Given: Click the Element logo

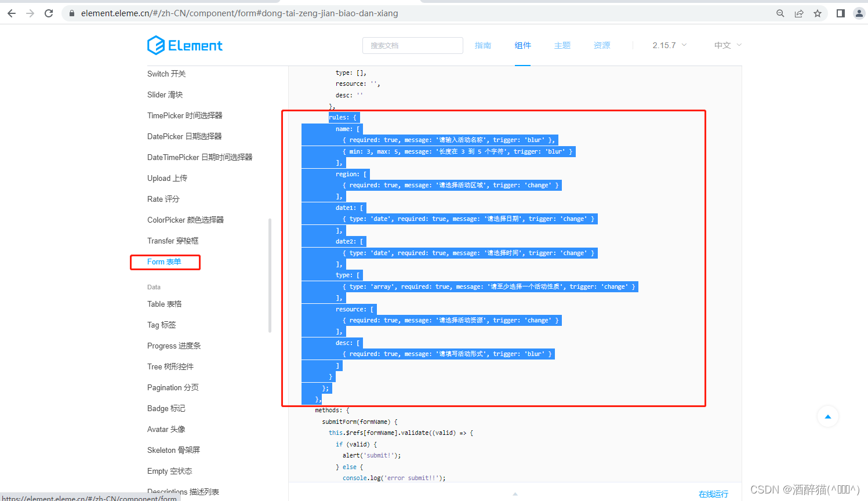Looking at the screenshot, I should pos(185,45).
